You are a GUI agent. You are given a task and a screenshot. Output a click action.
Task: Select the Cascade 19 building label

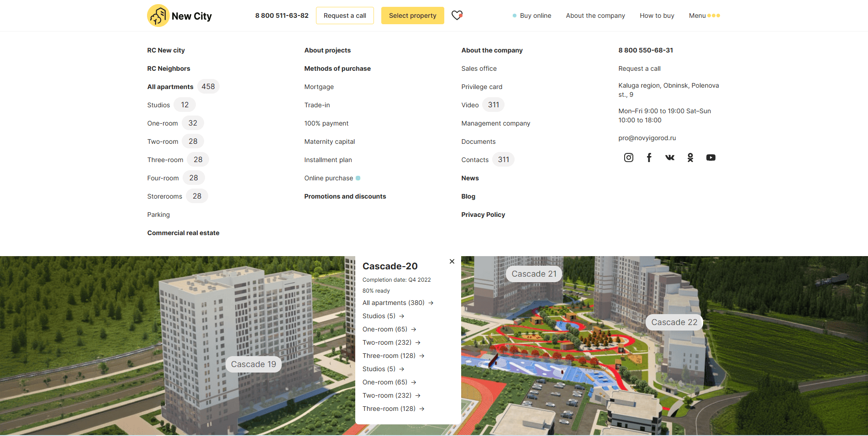point(253,364)
